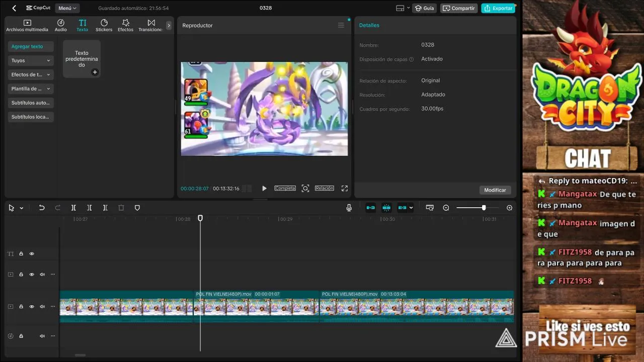644x362 pixels.
Task: Click the info icon beside Disposición de capas
Action: [x=411, y=59]
